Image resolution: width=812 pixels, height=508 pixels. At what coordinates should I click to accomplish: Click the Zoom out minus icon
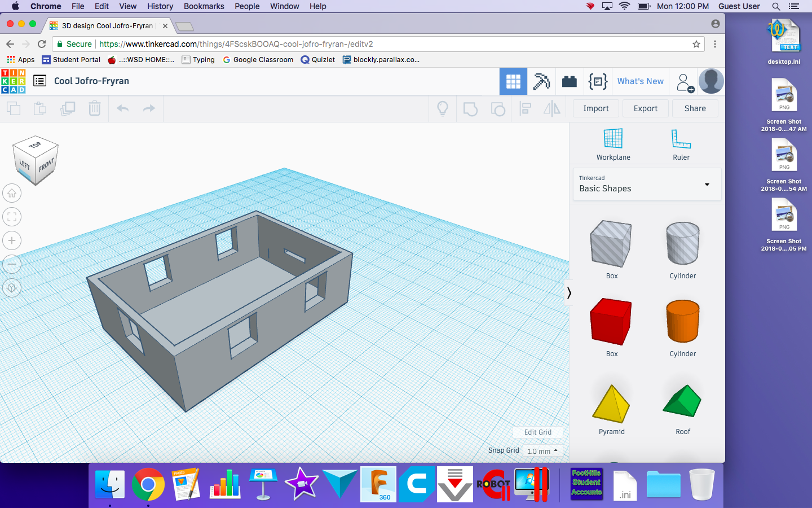(x=12, y=264)
